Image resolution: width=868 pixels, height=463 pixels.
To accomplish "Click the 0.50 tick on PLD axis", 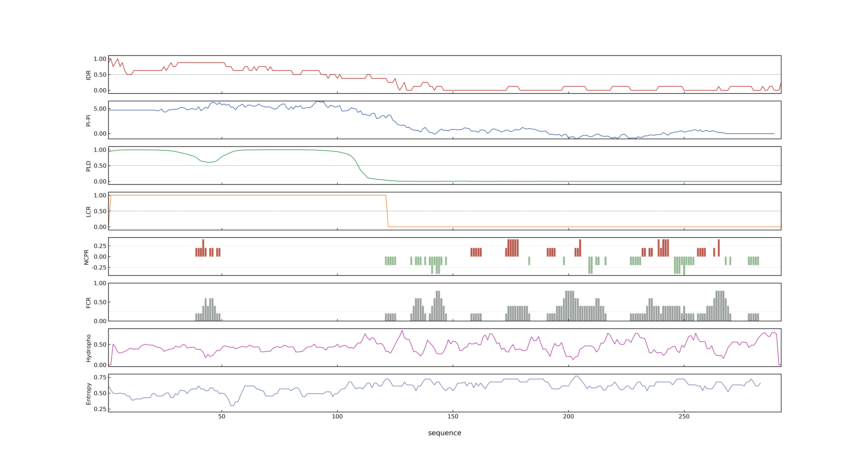I will [x=100, y=165].
